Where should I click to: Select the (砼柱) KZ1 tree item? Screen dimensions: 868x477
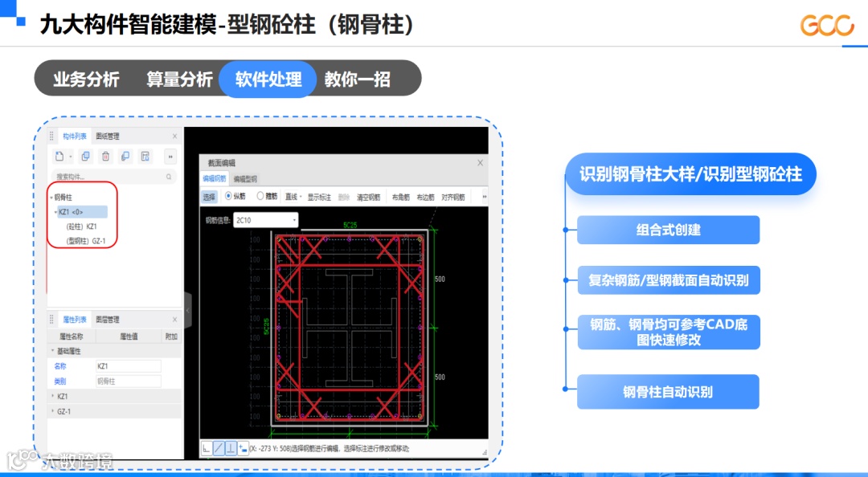[81, 226]
